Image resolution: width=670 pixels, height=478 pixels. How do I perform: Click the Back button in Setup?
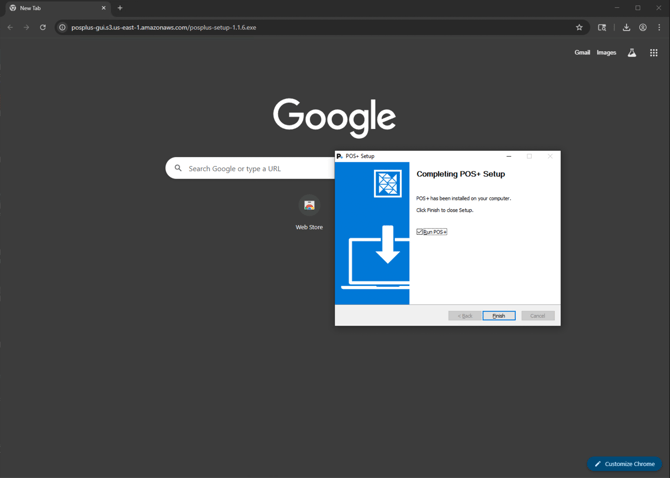(464, 316)
